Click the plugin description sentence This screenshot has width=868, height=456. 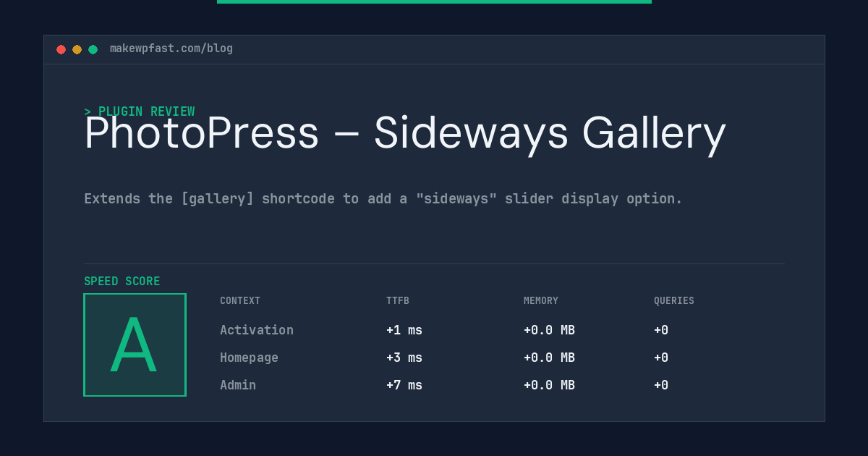point(383,198)
